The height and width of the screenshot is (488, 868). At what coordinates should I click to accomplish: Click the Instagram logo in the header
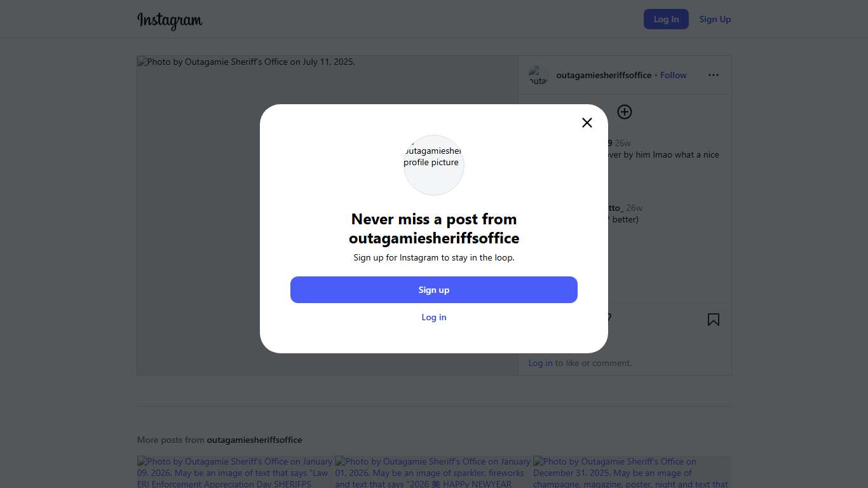tap(170, 20)
